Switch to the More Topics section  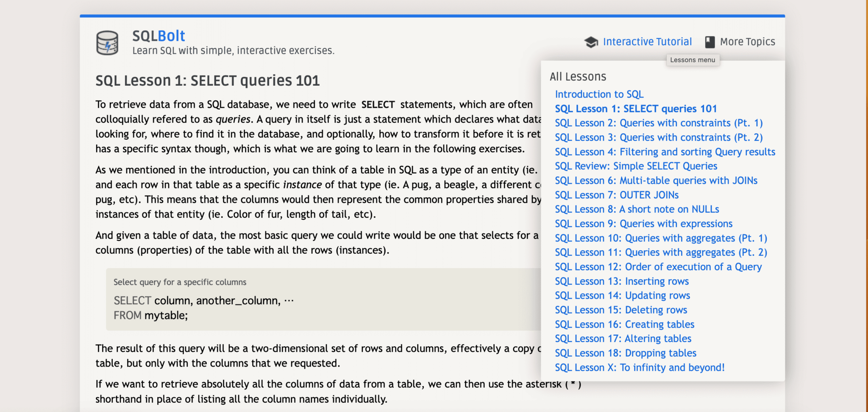[747, 41]
